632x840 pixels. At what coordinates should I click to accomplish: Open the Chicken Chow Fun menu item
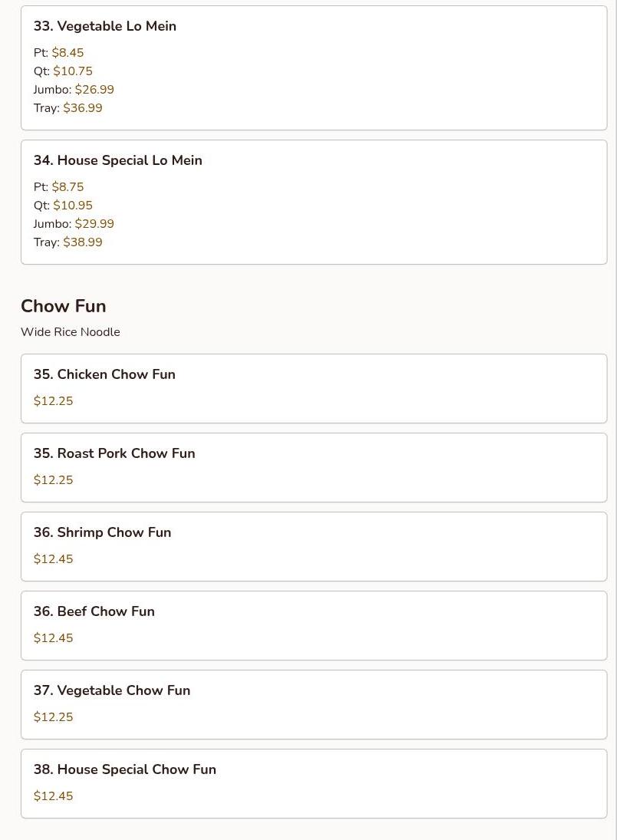[x=314, y=388]
